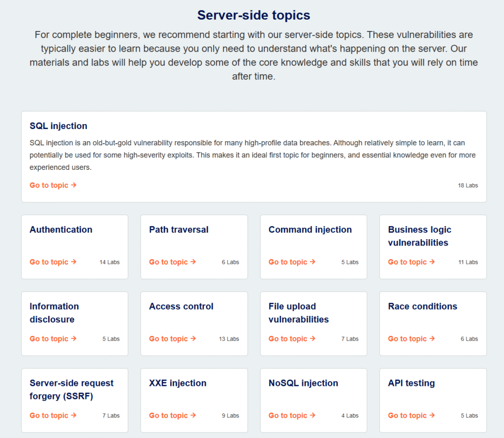Screen dimensions: 504x438
Task: Follow Go to topic under NoSQL injection
Action: coord(287,416)
